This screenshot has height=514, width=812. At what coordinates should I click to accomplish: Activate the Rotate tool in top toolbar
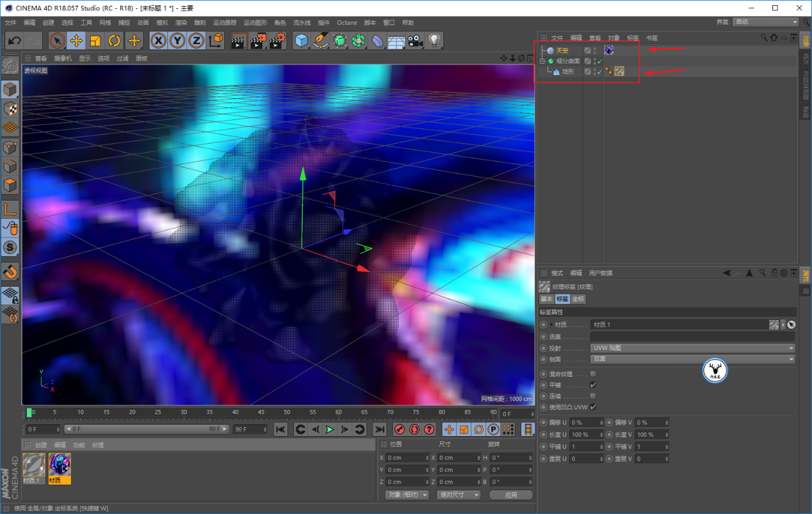pyautogui.click(x=114, y=41)
